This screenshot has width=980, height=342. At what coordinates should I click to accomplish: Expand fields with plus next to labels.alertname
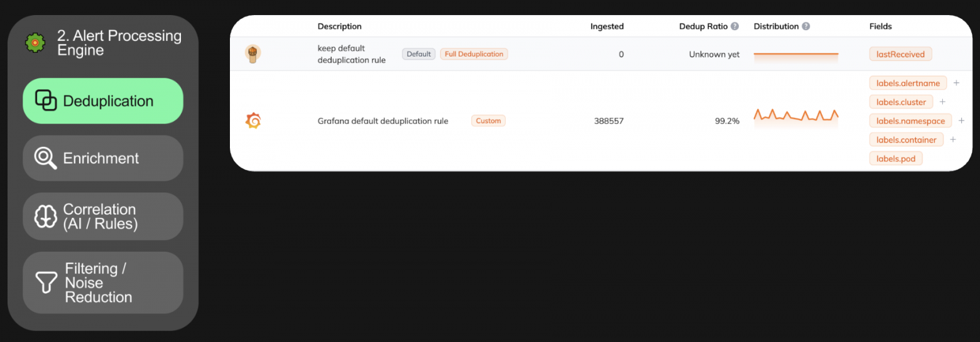957,83
